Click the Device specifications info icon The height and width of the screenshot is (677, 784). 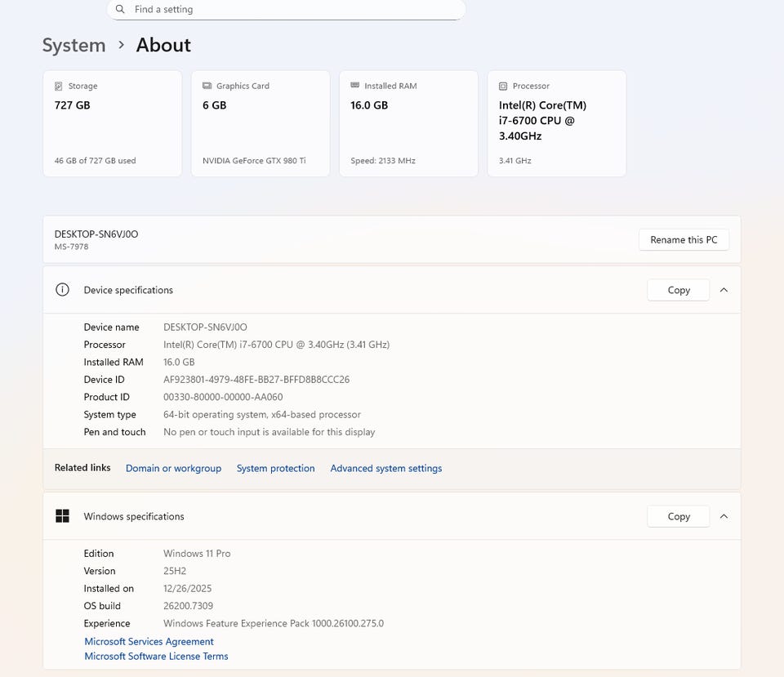(62, 290)
